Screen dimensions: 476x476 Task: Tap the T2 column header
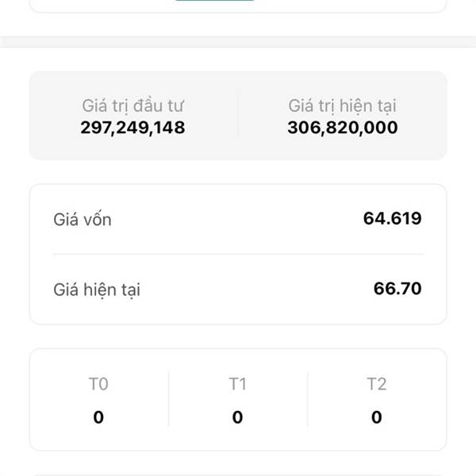click(x=376, y=385)
